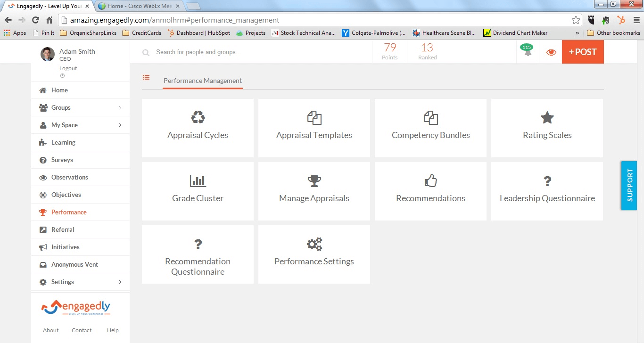Switch to the Performance Management tab
The image size is (644, 343).
pos(202,81)
